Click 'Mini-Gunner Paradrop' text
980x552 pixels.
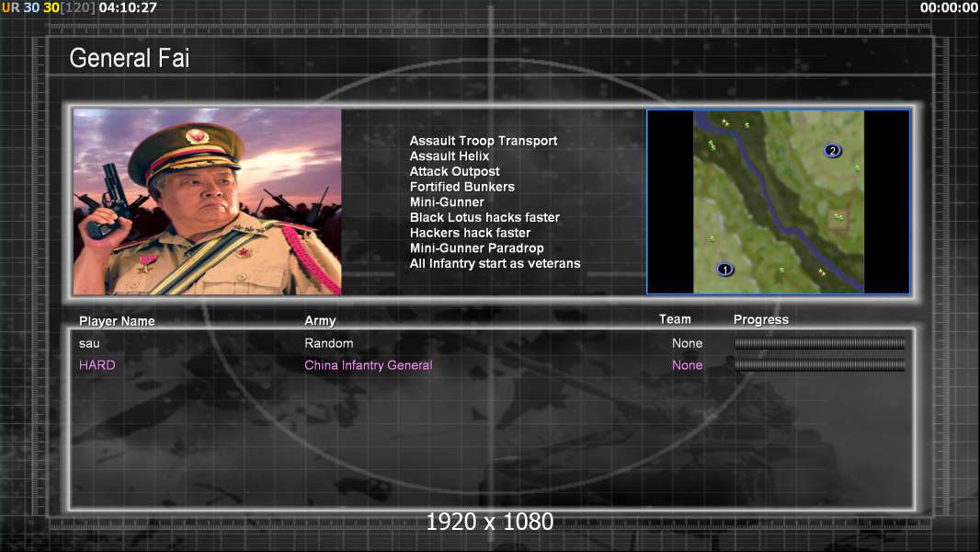tap(476, 248)
